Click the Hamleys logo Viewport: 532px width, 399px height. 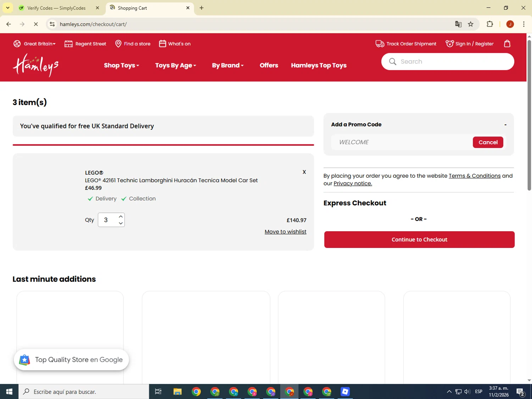tap(36, 65)
